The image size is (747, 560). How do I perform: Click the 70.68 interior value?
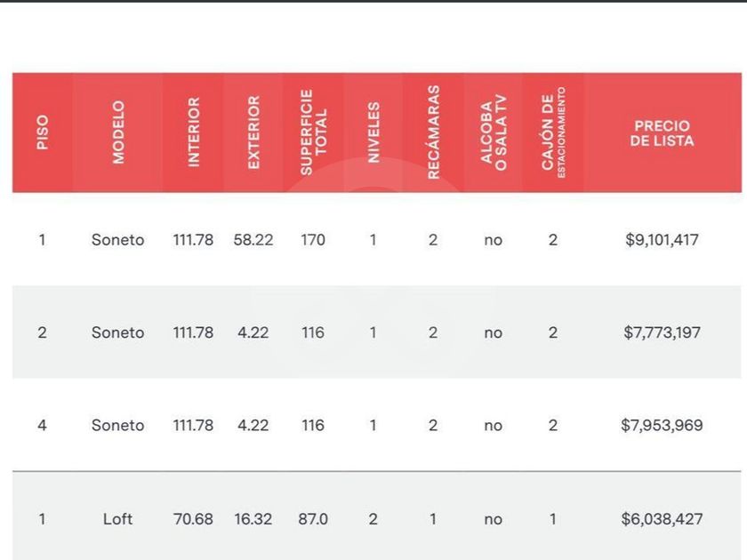pos(193,518)
